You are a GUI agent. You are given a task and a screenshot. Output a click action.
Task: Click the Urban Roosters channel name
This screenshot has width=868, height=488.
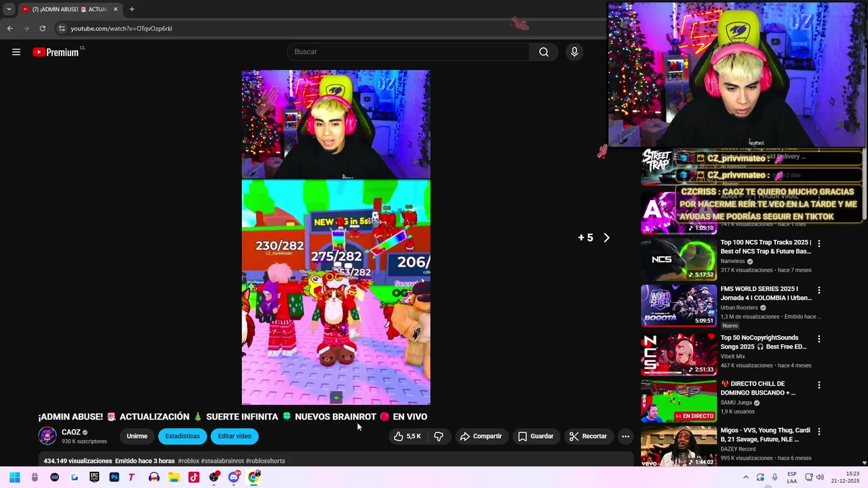pos(739,308)
